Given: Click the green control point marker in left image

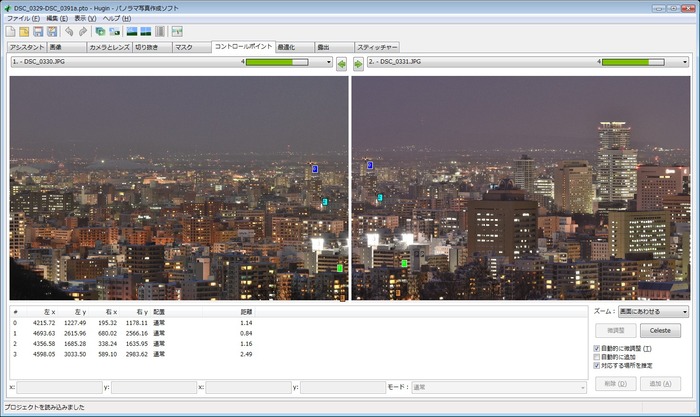Looking at the screenshot, I should click(x=340, y=268).
